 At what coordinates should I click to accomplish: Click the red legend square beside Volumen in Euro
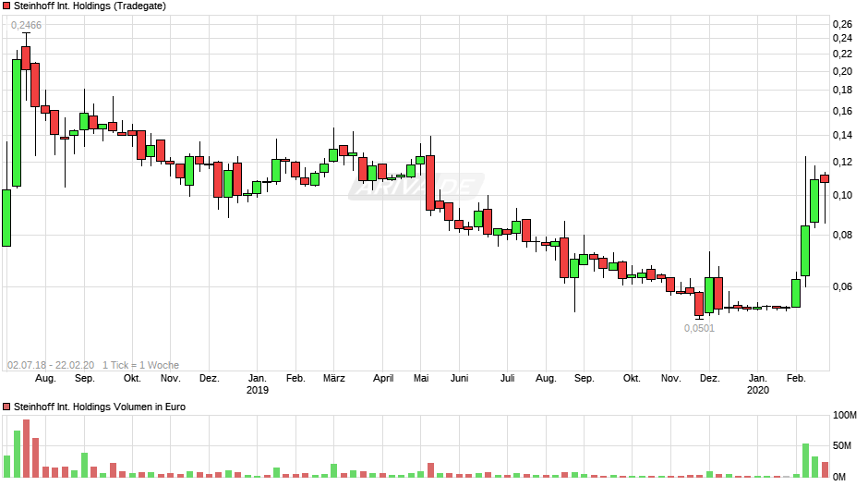[6, 407]
